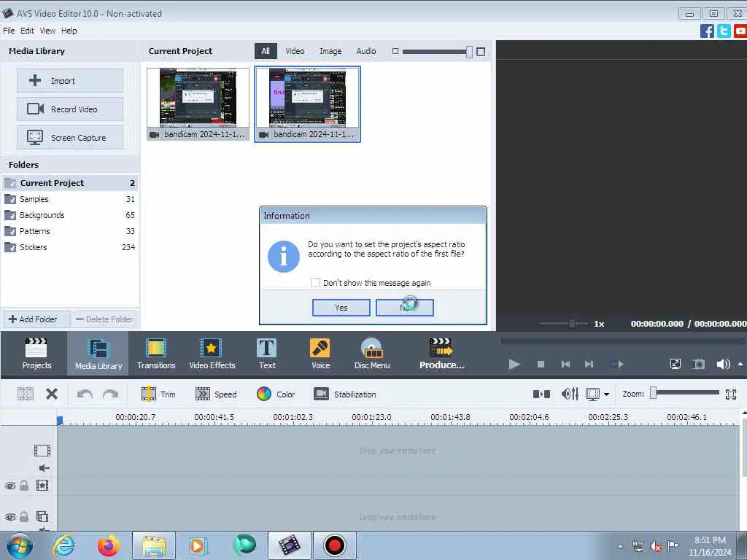
Task: Open the View menu
Action: point(47,31)
